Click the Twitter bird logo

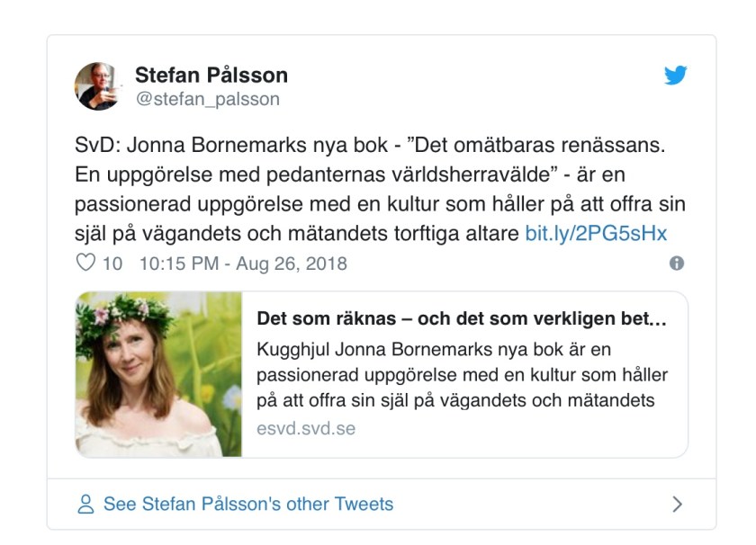click(675, 76)
